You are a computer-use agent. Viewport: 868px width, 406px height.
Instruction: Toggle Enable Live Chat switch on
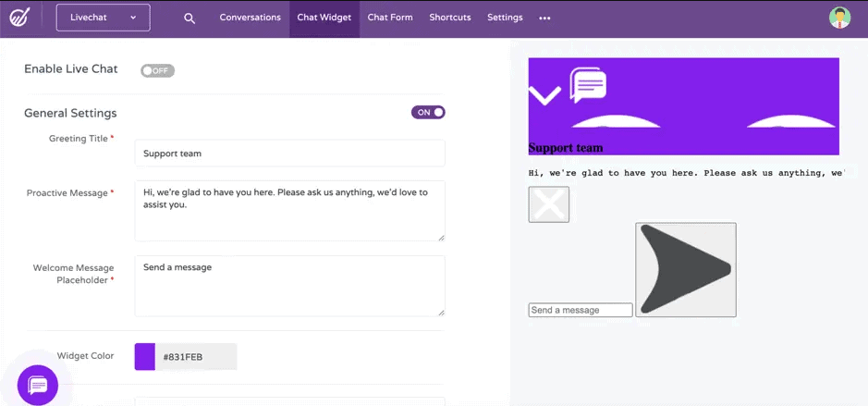157,70
